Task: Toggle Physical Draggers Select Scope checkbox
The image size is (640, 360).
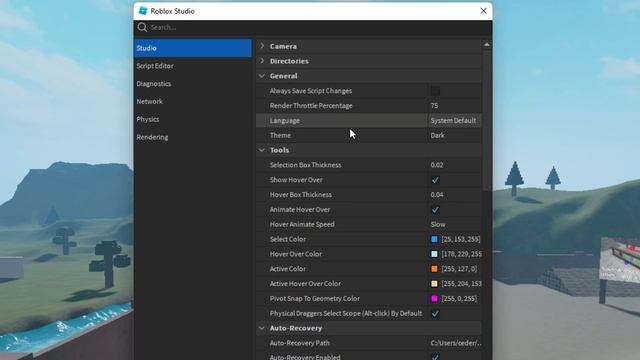Action: [x=435, y=313]
